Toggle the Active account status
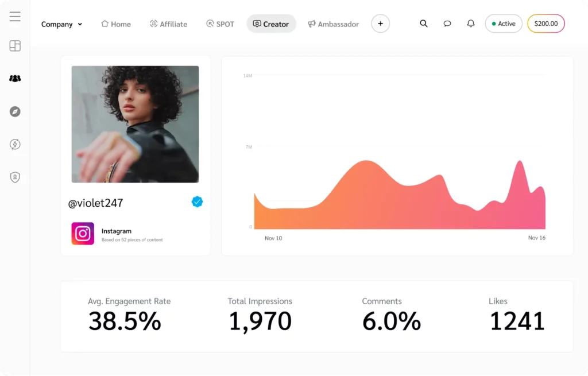 point(503,24)
